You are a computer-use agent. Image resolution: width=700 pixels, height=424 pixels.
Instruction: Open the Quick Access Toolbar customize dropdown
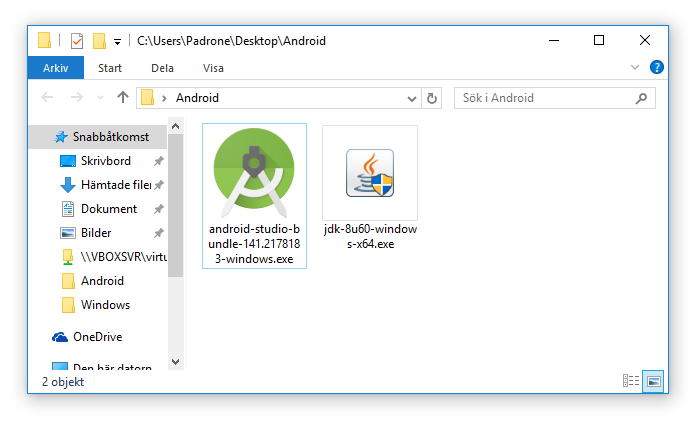(117, 42)
